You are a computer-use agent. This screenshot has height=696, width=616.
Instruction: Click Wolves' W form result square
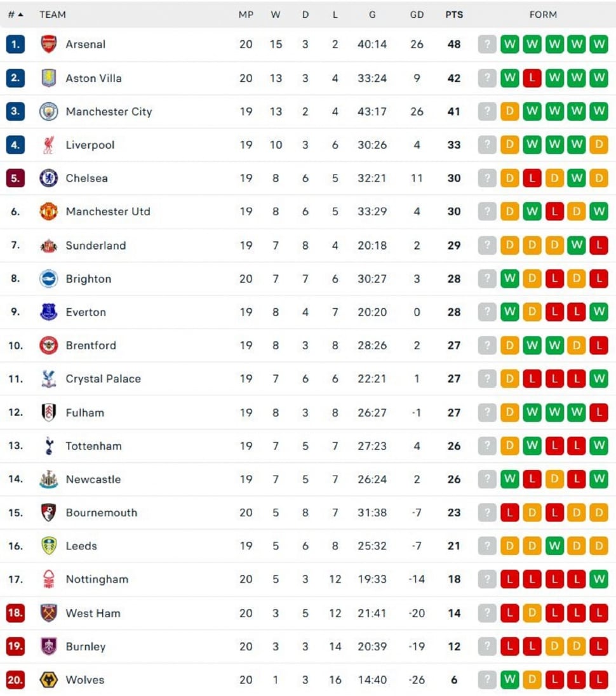tap(509, 679)
